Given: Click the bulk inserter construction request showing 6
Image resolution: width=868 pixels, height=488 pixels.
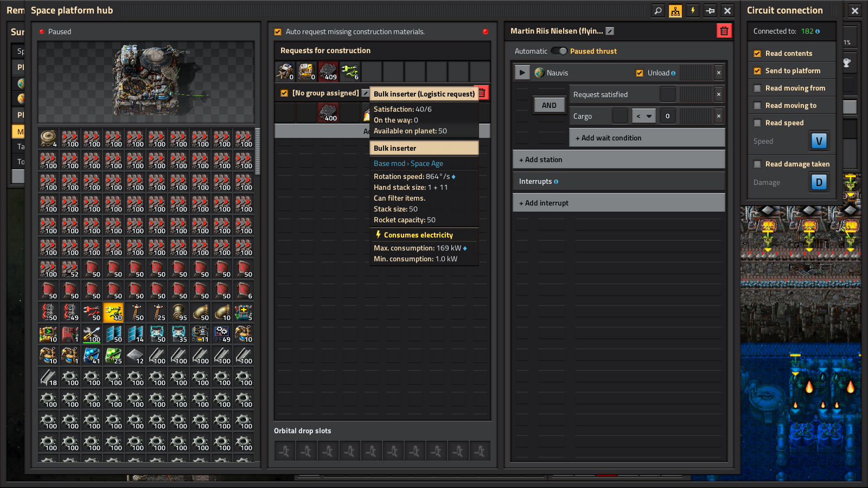Looking at the screenshot, I should (x=350, y=72).
